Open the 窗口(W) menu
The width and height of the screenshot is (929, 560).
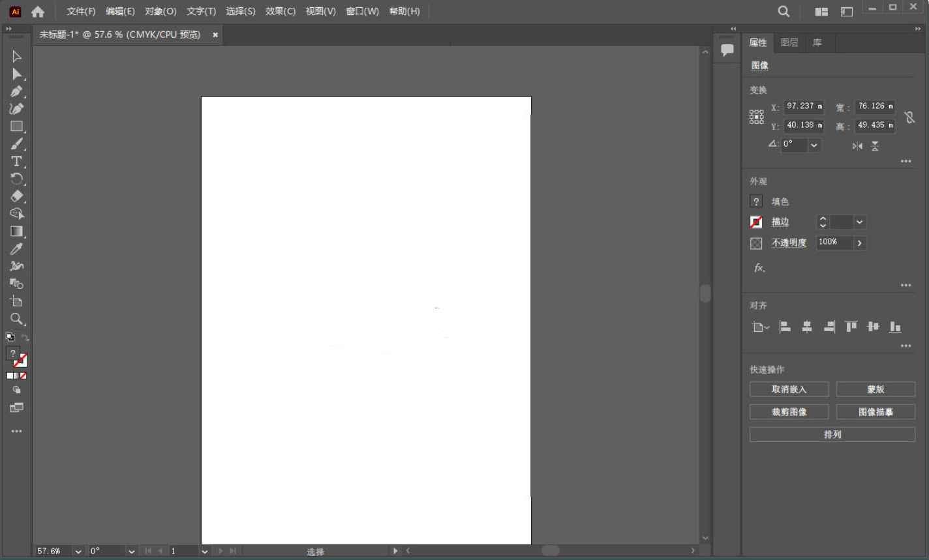(x=362, y=12)
